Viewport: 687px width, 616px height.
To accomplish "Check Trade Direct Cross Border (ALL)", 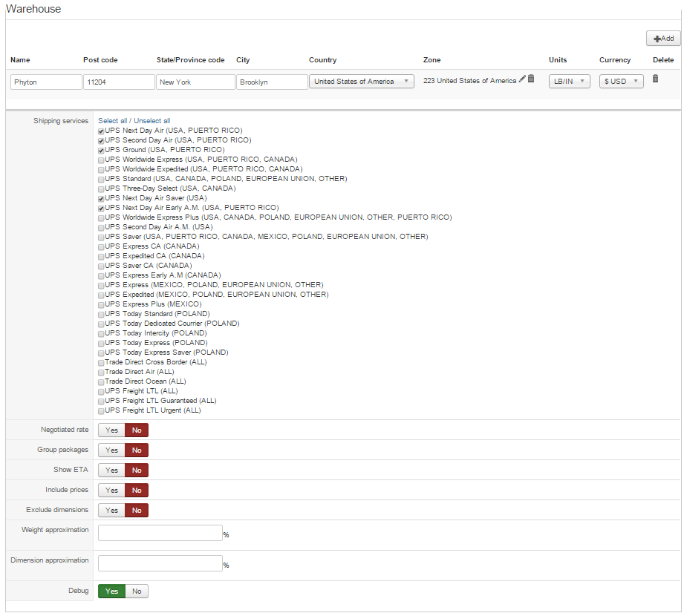I will (101, 362).
